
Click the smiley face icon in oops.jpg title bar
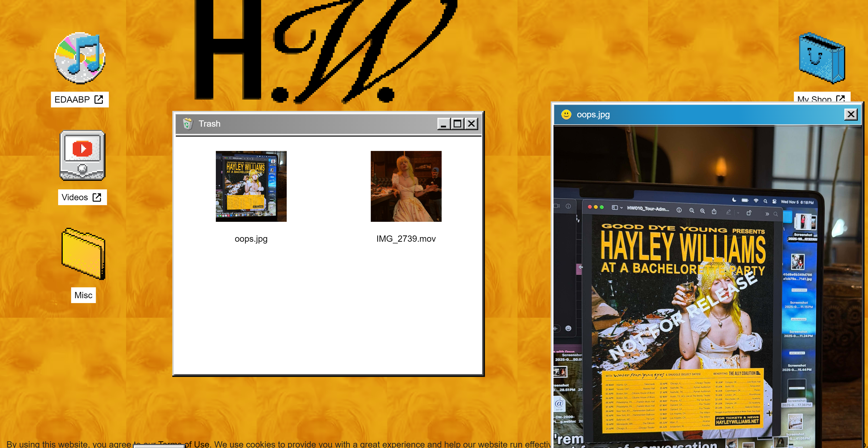566,115
